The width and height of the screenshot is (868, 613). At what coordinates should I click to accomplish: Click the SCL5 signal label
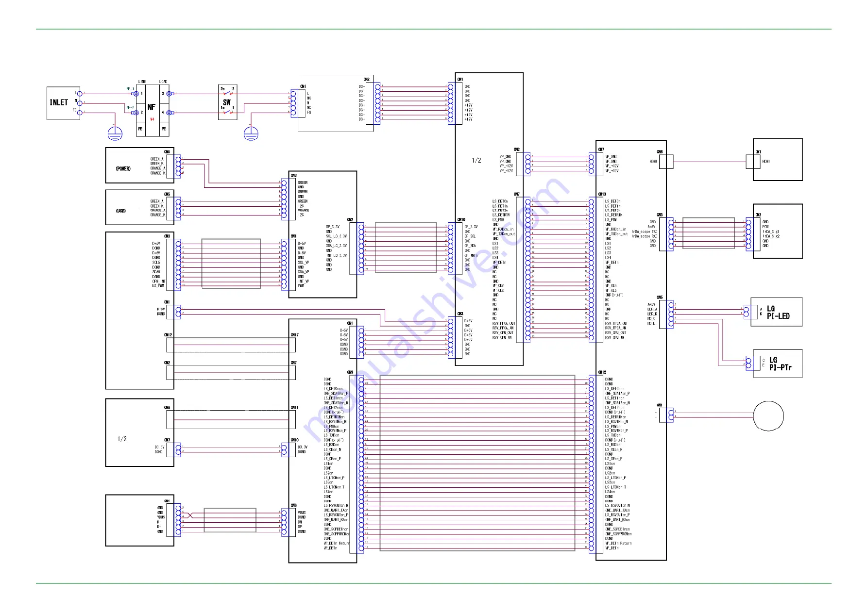[x=156, y=263]
